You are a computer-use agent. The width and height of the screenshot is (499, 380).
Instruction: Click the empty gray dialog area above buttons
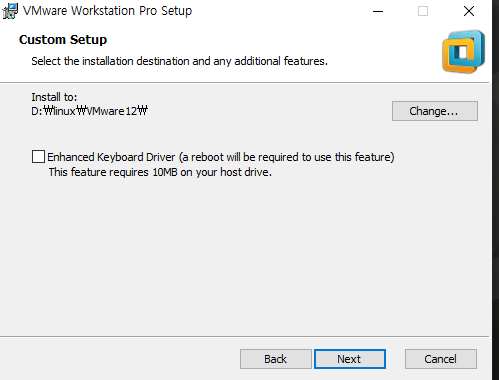click(245, 257)
